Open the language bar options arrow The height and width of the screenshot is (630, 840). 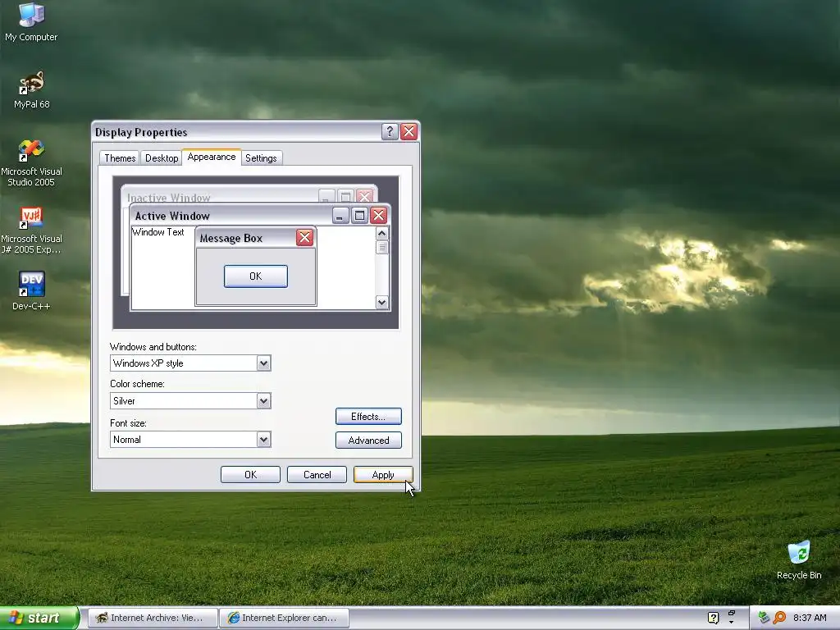[x=731, y=622]
